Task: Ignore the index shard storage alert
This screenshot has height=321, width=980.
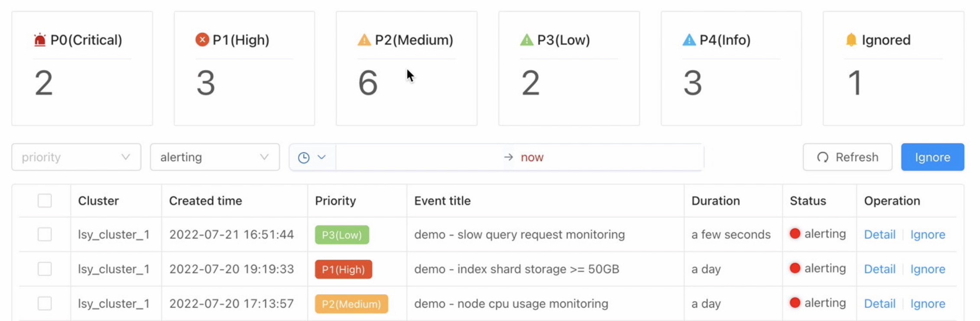Action: click(x=928, y=269)
